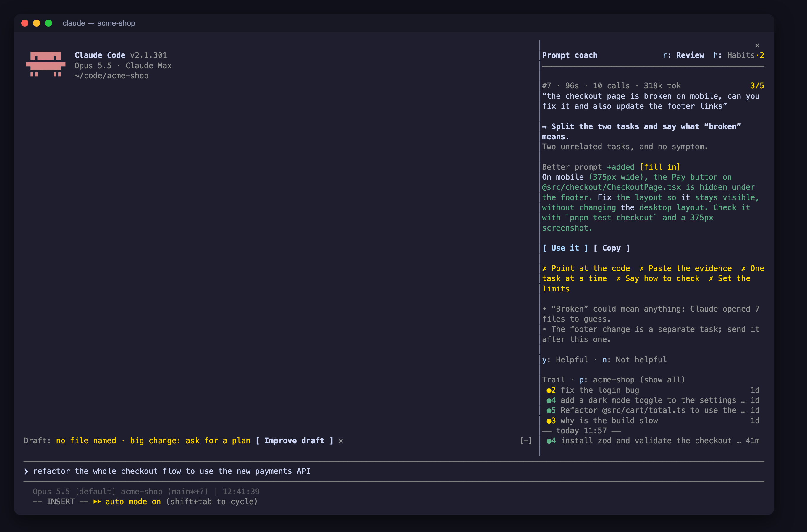807x532 pixels.
Task: Click the Use it button
Action: pyautogui.click(x=565, y=248)
